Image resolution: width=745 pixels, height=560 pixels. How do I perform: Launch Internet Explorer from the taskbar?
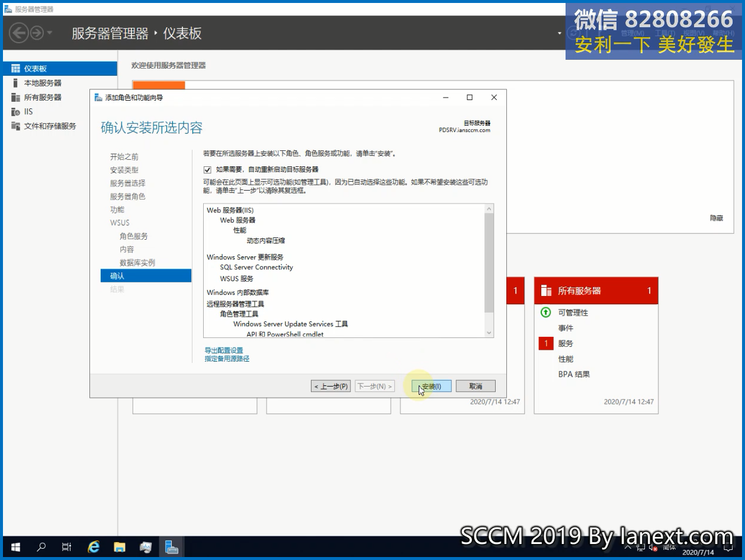[x=93, y=547]
